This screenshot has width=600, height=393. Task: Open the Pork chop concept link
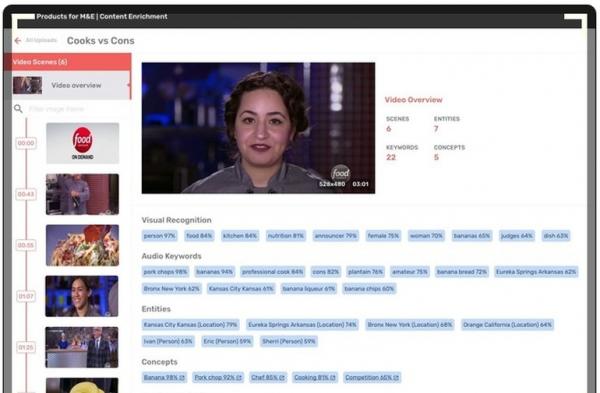coord(218,378)
